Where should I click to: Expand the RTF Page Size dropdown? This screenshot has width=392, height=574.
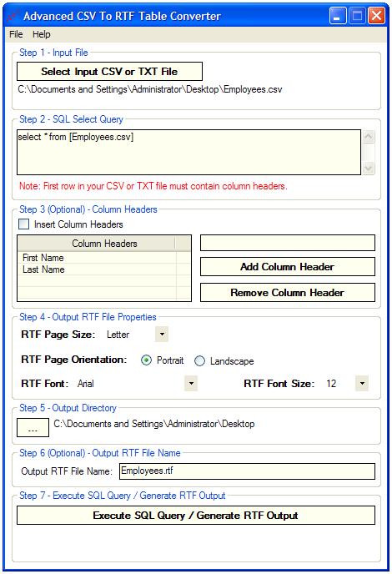point(162,335)
